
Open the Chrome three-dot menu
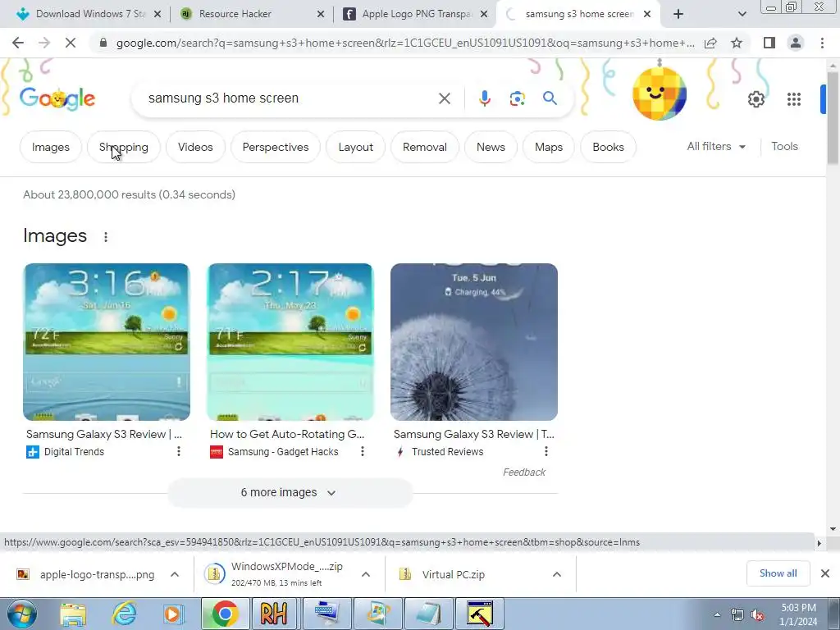pos(822,43)
